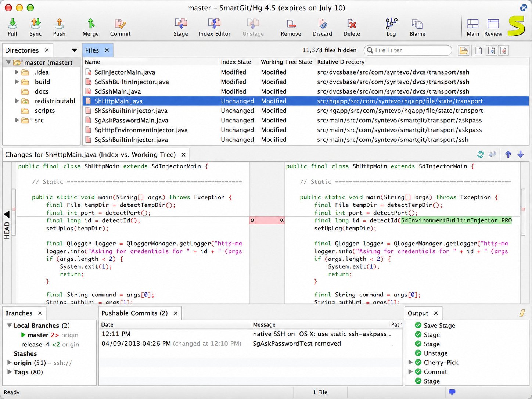This screenshot has height=399, width=532.
Task: Click the blue-marked page icon beside File Filter
Action: click(x=492, y=50)
